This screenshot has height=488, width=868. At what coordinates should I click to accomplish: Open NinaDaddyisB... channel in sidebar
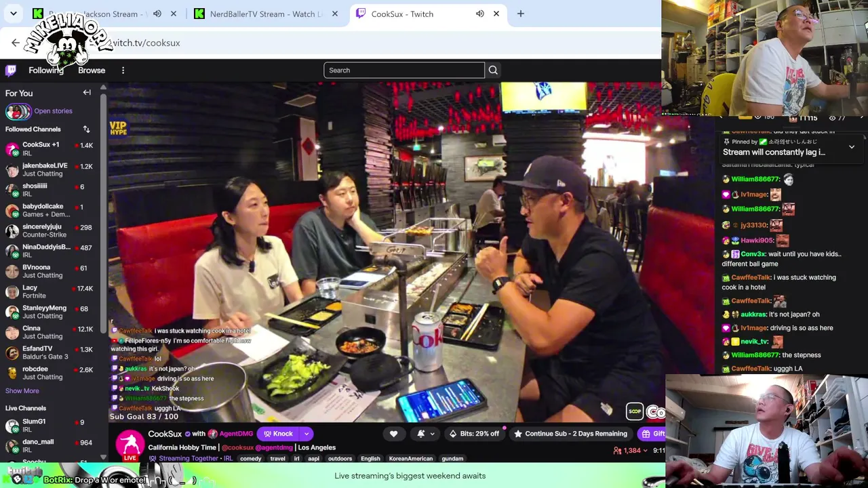pos(49,251)
